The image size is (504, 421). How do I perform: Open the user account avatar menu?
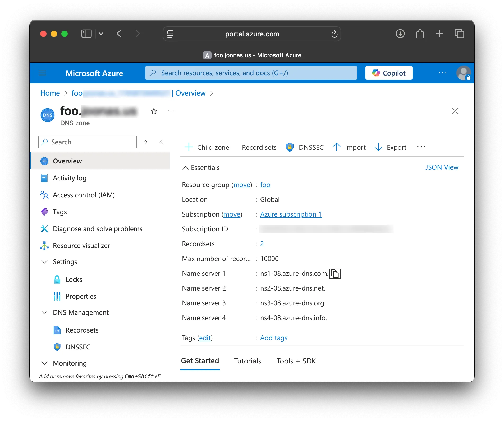coord(464,73)
